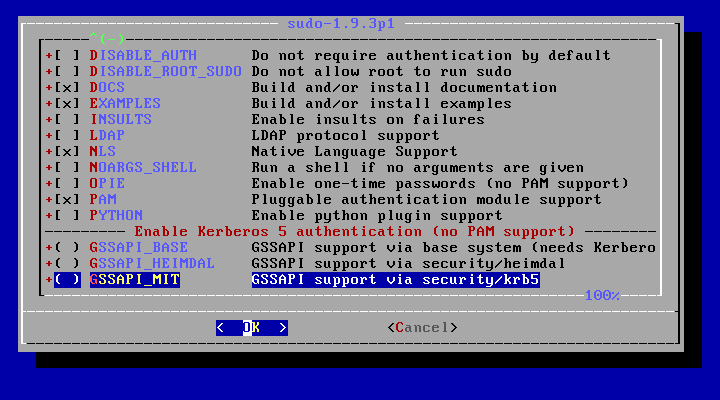
Task: Uncheck the DOCS option checkbox
Action: (x=68, y=88)
